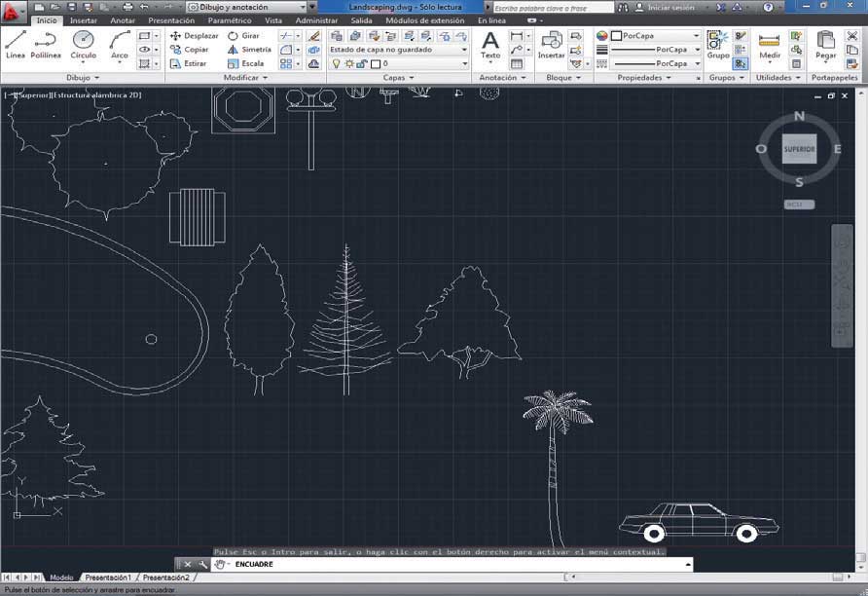Click the layer properties icon in Capas panel

pos(336,35)
